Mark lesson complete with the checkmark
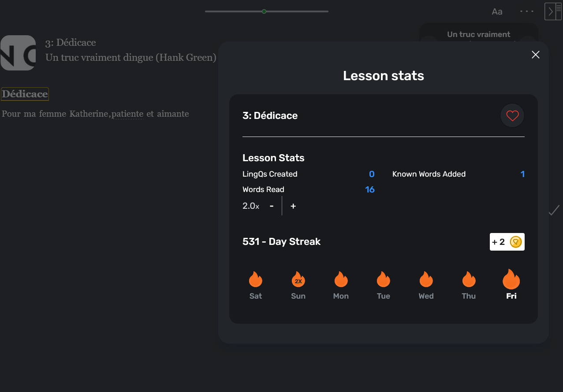This screenshot has width=563, height=392. 554,211
